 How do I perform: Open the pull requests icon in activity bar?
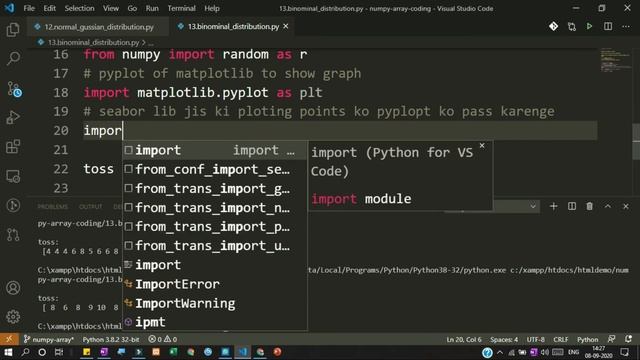click(x=13, y=235)
